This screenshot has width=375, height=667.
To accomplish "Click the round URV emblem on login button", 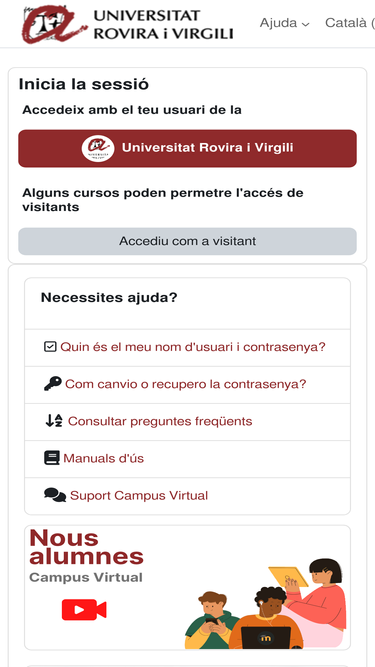I will [98, 148].
